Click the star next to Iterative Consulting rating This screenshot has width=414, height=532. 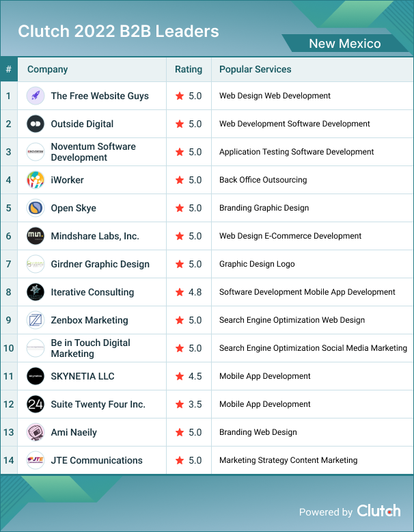(x=180, y=292)
